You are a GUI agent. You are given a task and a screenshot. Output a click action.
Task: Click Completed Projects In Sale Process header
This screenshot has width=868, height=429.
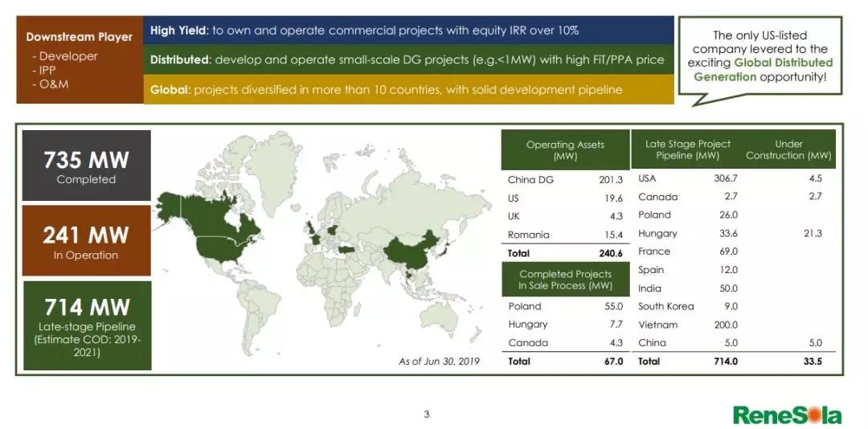point(565,280)
